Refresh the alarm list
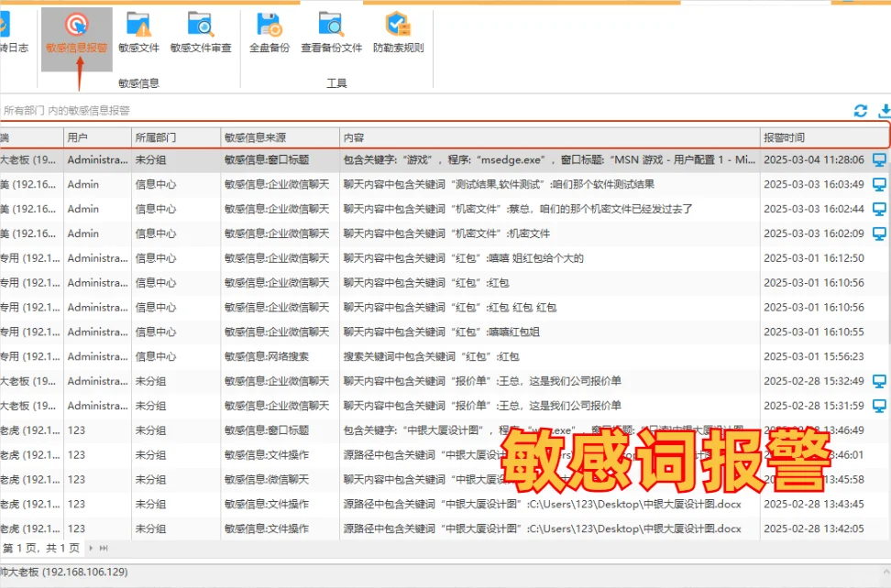This screenshot has height=588, width=891. (861, 110)
